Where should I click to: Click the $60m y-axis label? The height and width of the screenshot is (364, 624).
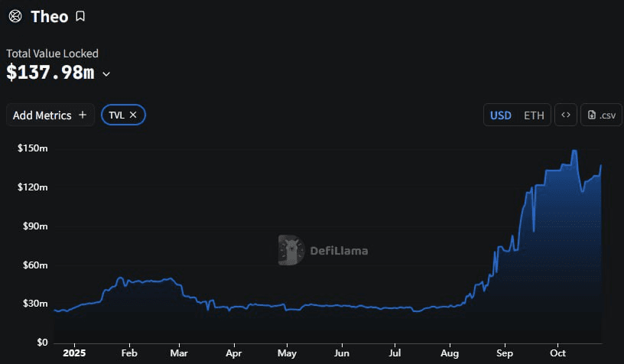[x=35, y=265]
